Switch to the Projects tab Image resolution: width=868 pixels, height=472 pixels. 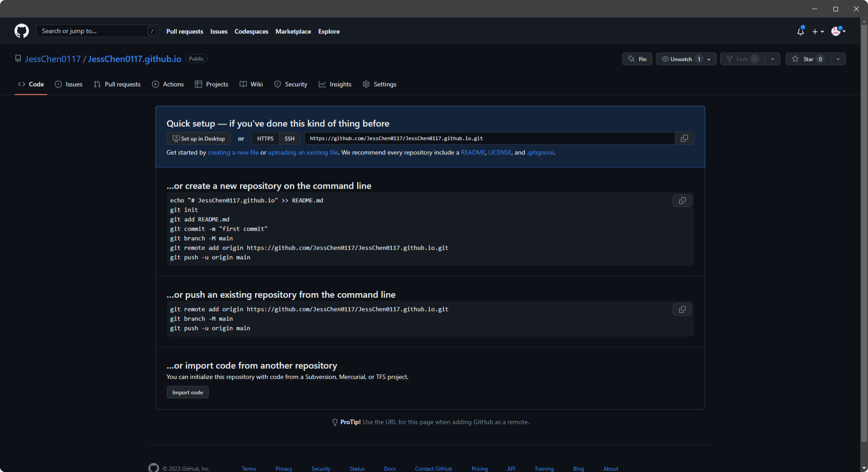(212, 84)
